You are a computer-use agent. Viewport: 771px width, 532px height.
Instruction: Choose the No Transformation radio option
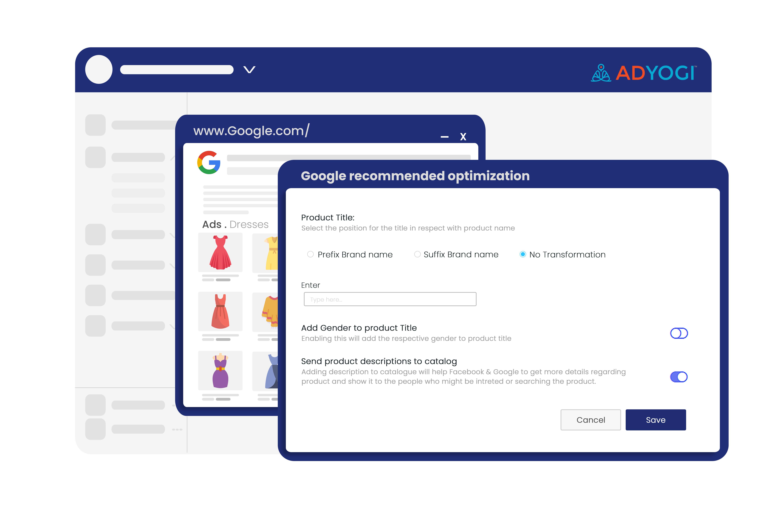pyautogui.click(x=523, y=254)
